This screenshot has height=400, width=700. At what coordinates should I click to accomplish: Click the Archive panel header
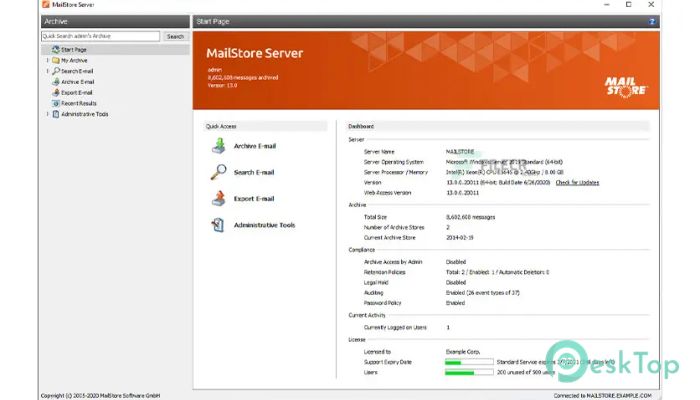[115, 21]
